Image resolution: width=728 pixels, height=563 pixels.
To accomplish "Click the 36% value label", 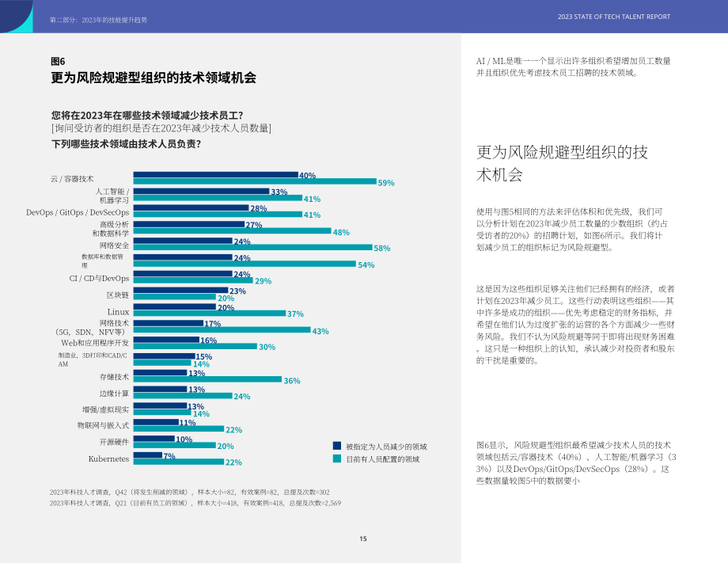I will pyautogui.click(x=292, y=381).
